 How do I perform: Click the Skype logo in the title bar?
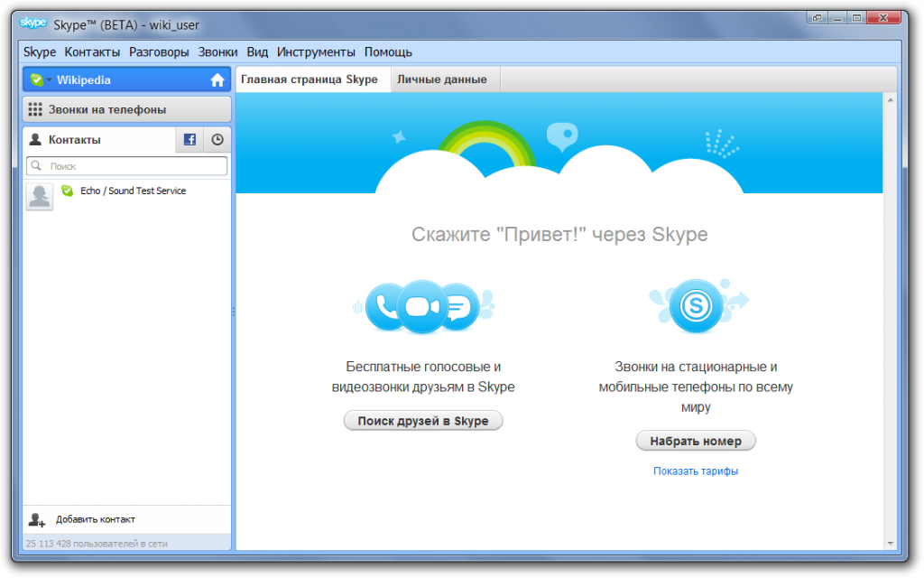tap(32, 23)
